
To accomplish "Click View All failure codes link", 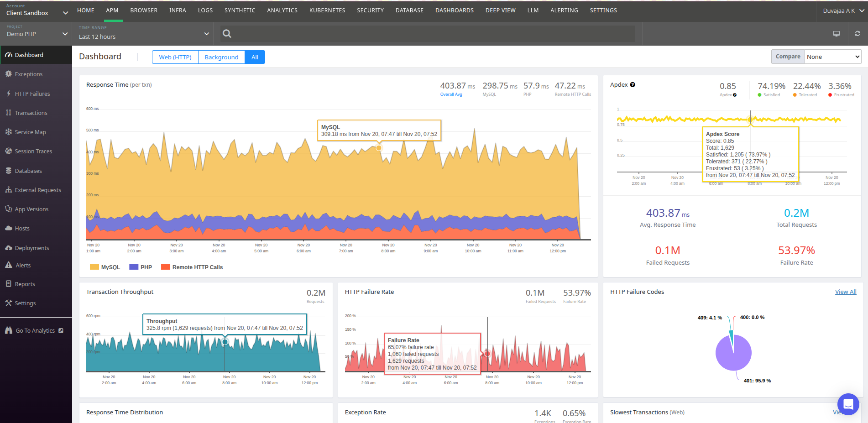I will [845, 292].
